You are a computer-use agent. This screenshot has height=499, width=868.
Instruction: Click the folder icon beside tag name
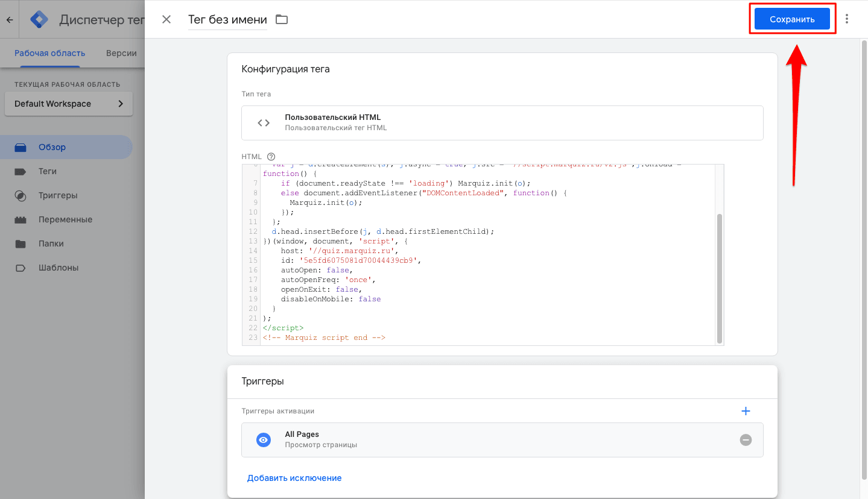tap(282, 19)
